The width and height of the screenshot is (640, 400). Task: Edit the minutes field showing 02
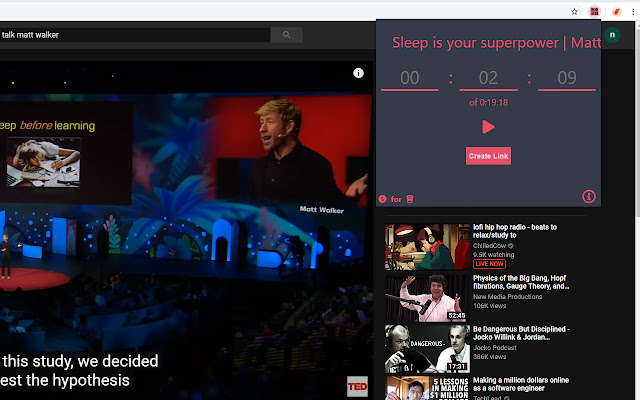(488, 78)
